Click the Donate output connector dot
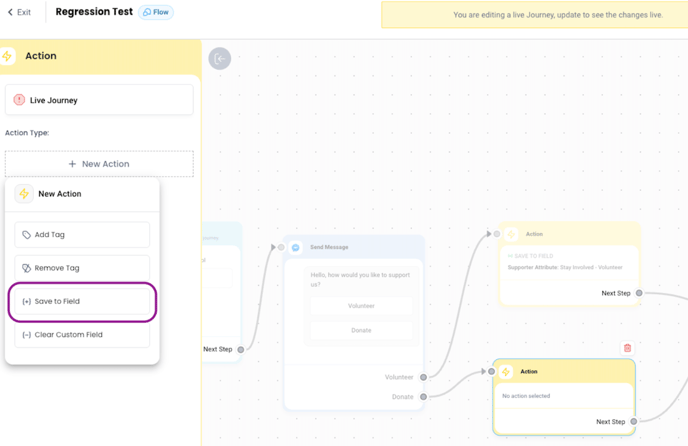Viewport: 688px width, 446px height. click(423, 397)
